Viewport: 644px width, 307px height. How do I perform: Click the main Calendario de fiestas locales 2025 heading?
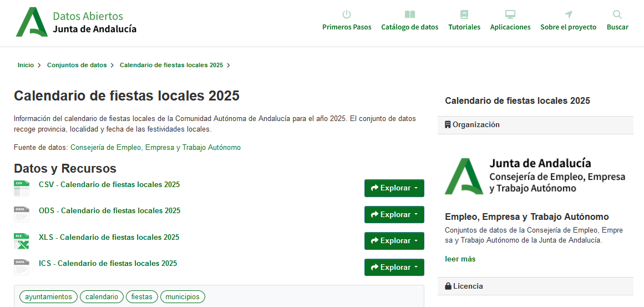point(126,95)
